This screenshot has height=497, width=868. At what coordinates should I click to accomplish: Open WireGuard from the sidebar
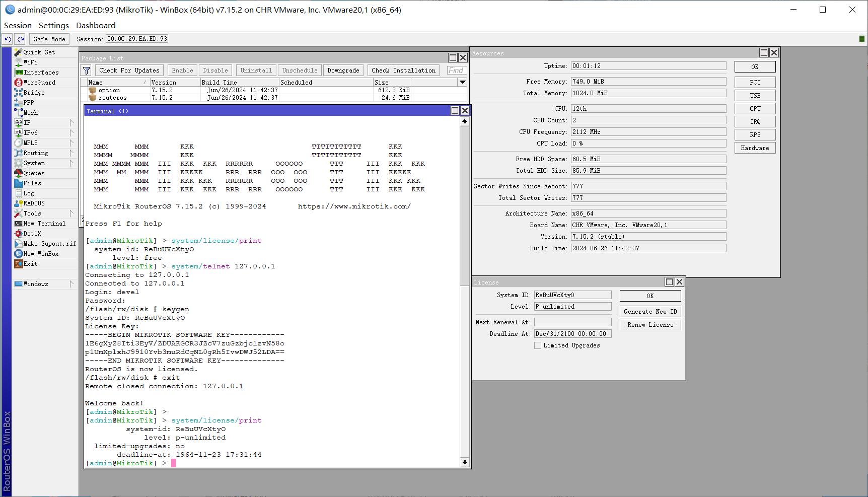(39, 83)
